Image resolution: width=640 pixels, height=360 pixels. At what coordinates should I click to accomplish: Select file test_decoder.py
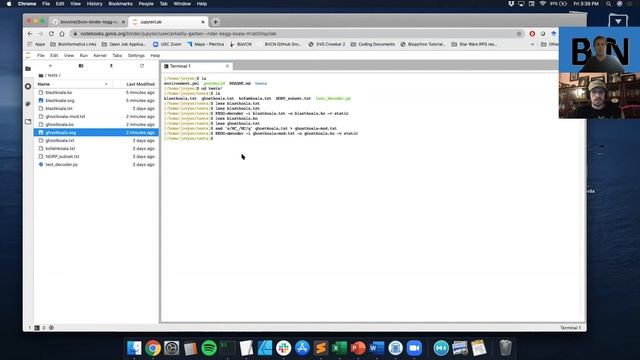click(96, 164)
